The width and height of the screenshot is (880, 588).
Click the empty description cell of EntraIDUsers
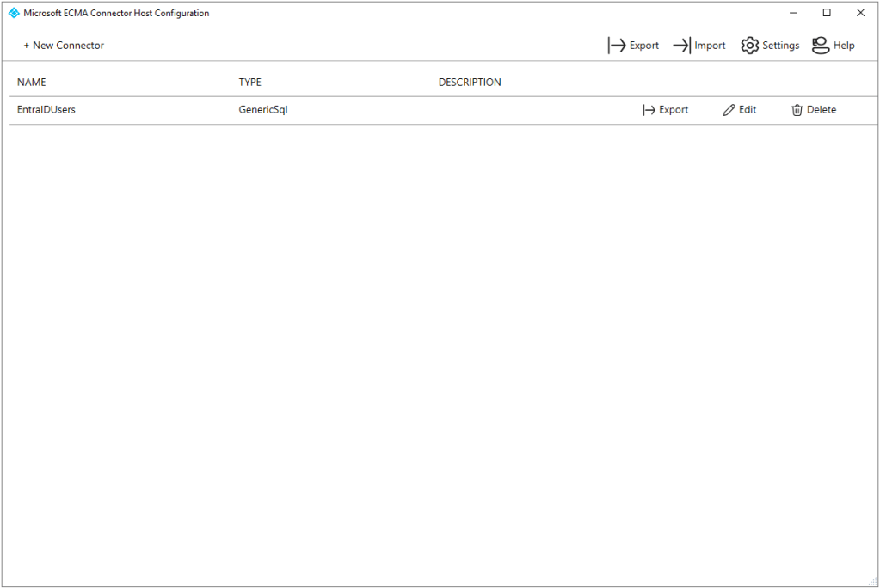pos(516,110)
